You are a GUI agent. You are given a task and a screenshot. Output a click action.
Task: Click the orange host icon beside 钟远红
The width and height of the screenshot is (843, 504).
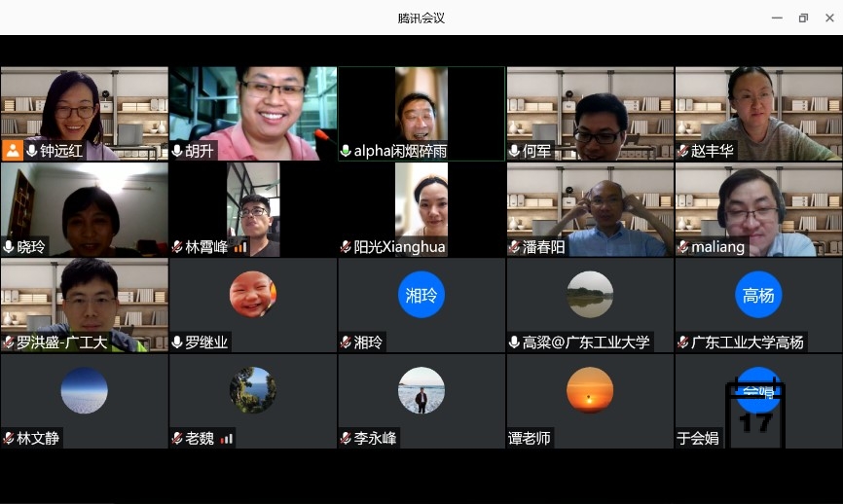13,151
